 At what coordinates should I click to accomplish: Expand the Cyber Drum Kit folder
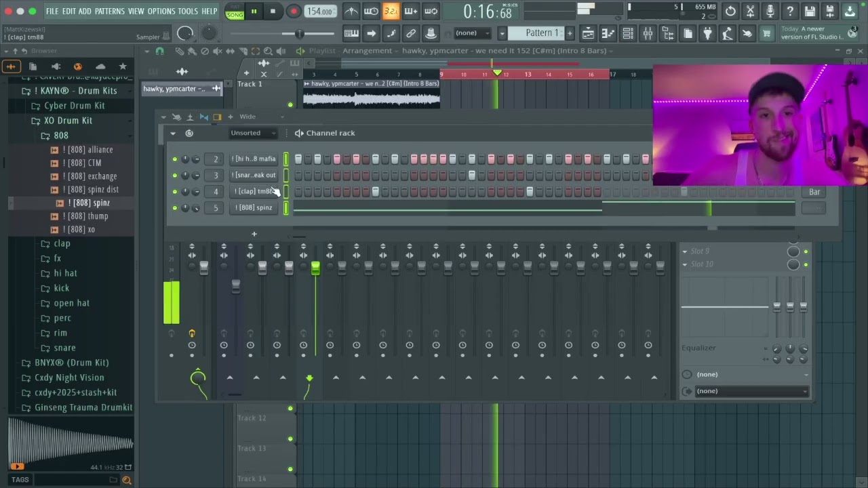[74, 106]
